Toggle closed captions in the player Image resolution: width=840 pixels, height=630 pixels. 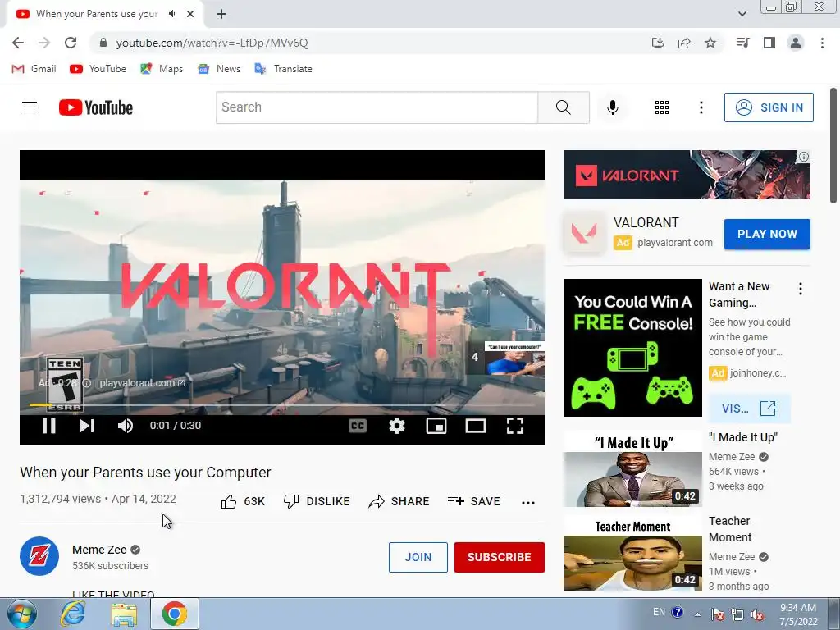point(358,426)
